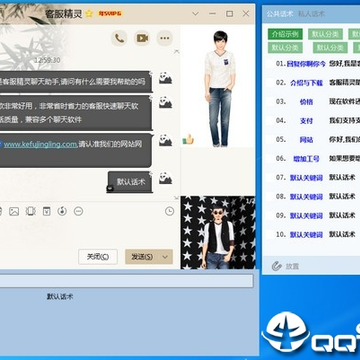Click the 默认话术 text below the input bar
Screen dimensions: 360x360
pos(60,296)
